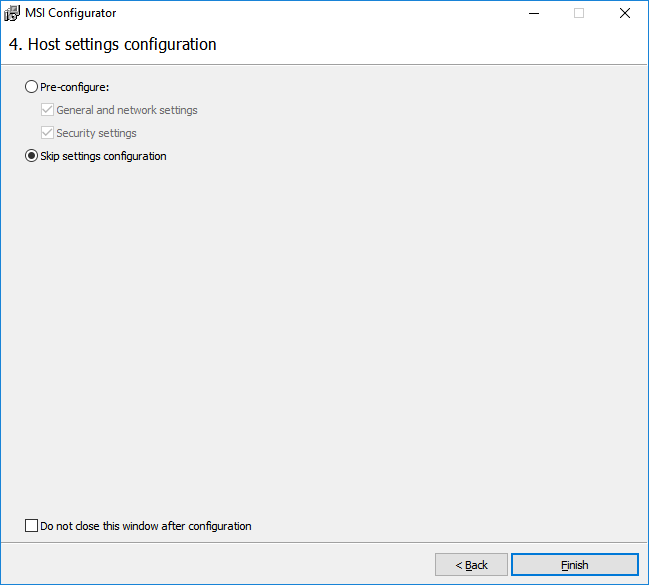Close the MSI Configurator window
The image size is (649, 585).
625,13
